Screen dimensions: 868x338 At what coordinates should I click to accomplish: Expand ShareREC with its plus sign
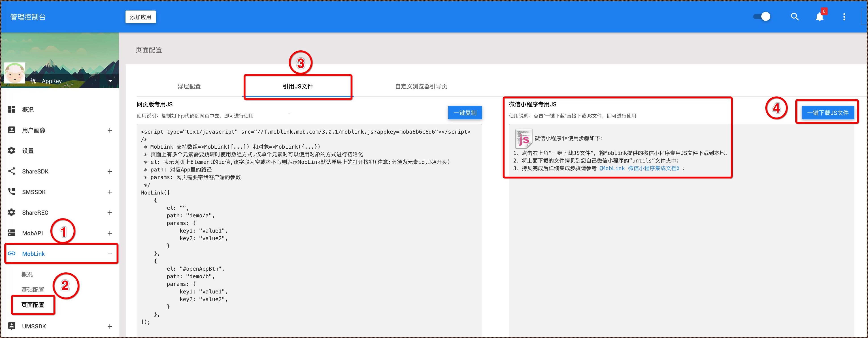[110, 213]
